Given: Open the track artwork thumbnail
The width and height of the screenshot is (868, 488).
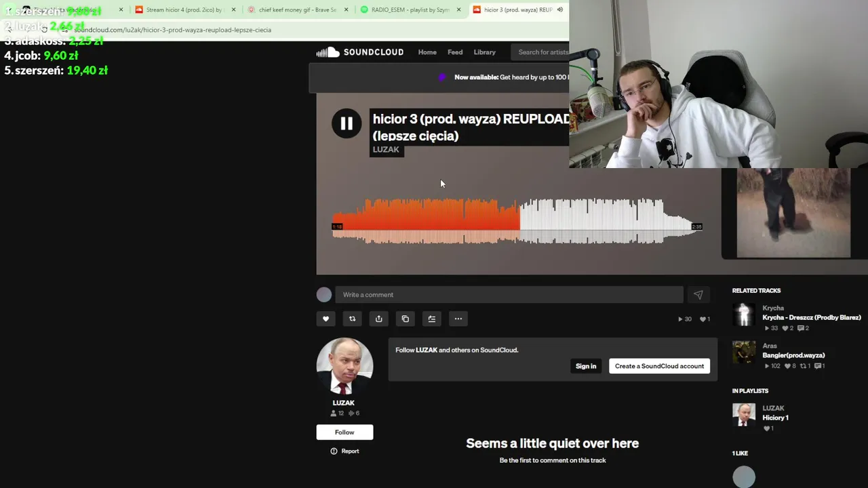Looking at the screenshot, I should click(x=793, y=213).
